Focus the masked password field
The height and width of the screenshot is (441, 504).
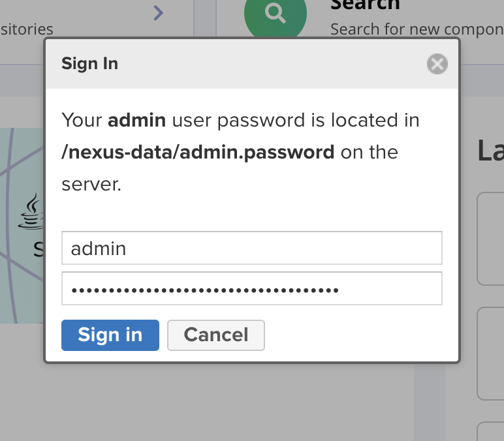coord(251,288)
